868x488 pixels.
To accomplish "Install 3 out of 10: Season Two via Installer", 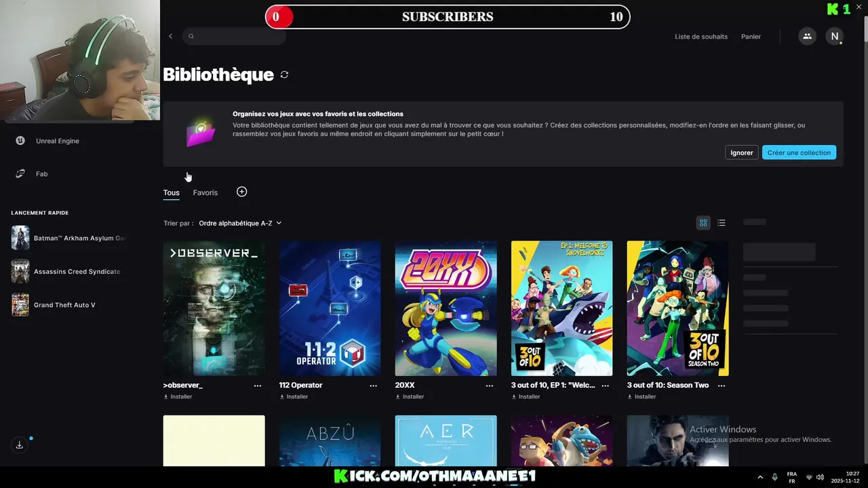I will click(642, 397).
